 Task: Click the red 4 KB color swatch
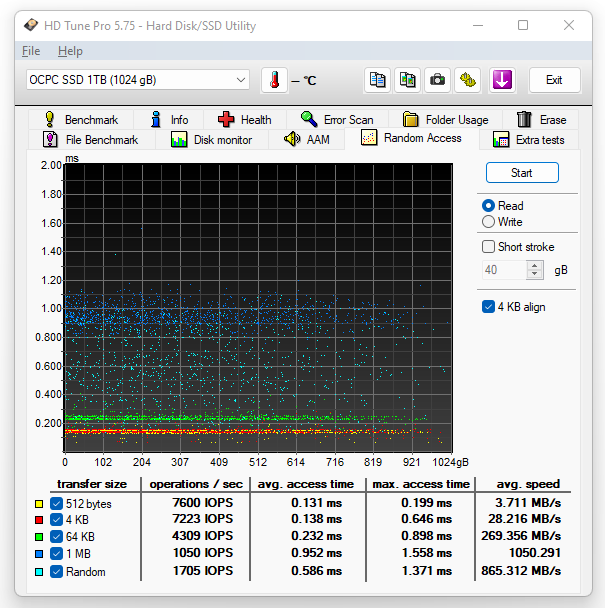point(39,520)
